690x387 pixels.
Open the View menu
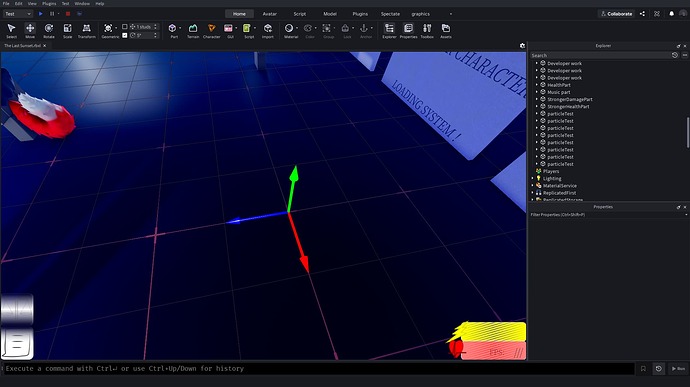click(32, 4)
